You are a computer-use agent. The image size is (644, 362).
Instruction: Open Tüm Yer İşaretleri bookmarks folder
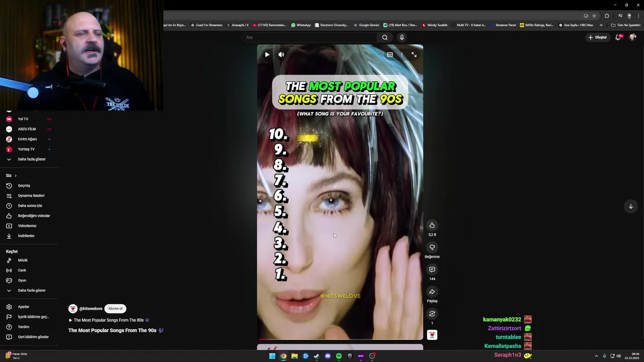625,25
